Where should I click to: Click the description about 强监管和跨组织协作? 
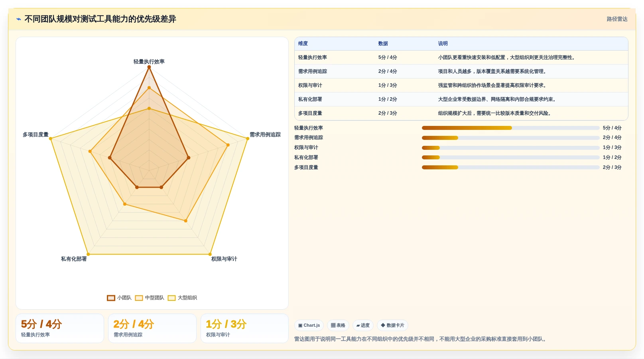tap(493, 85)
